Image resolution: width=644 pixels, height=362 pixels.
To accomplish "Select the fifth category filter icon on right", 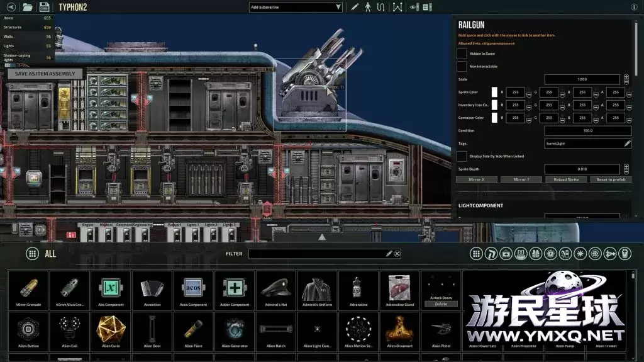I will click(536, 254).
